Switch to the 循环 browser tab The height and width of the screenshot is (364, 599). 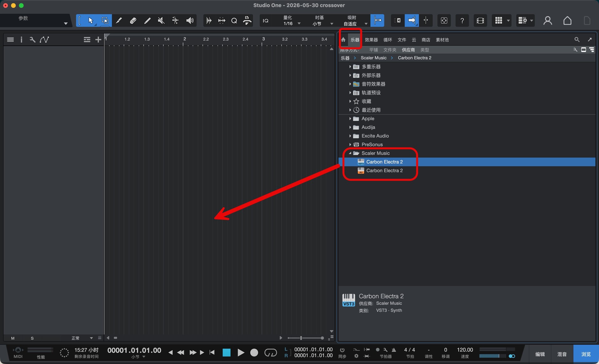(x=388, y=40)
